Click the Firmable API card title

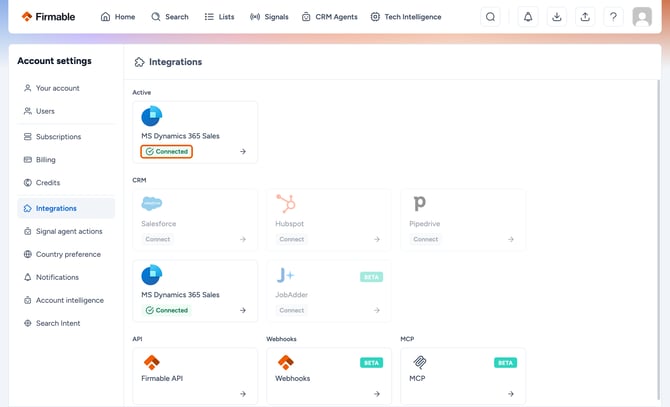pyautogui.click(x=162, y=378)
